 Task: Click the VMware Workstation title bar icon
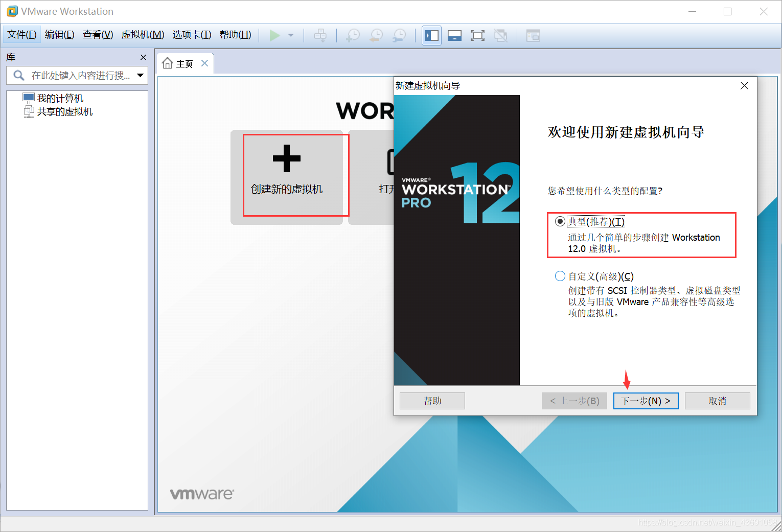click(12, 11)
